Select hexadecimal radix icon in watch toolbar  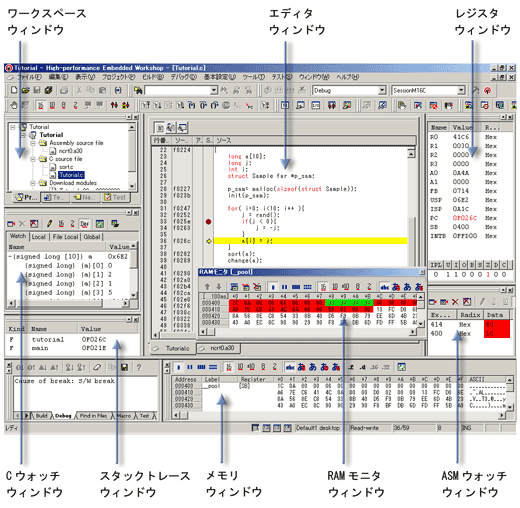click(x=61, y=224)
